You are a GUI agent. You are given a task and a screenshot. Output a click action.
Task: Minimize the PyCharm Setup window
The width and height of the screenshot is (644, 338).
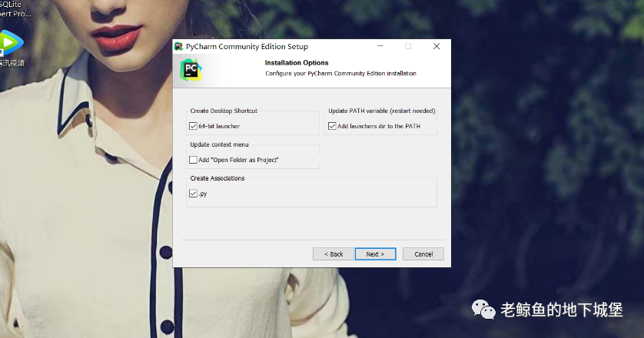point(380,47)
